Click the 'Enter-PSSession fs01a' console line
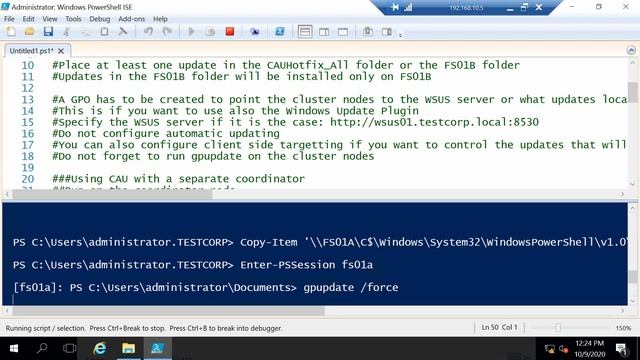This screenshot has width=640, height=360. click(307, 265)
